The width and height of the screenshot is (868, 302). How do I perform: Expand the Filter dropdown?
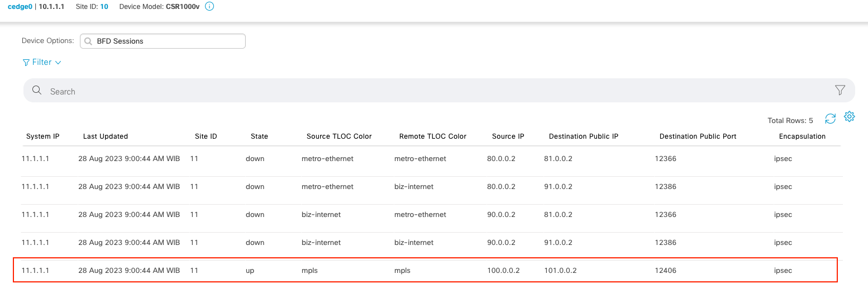click(x=42, y=62)
